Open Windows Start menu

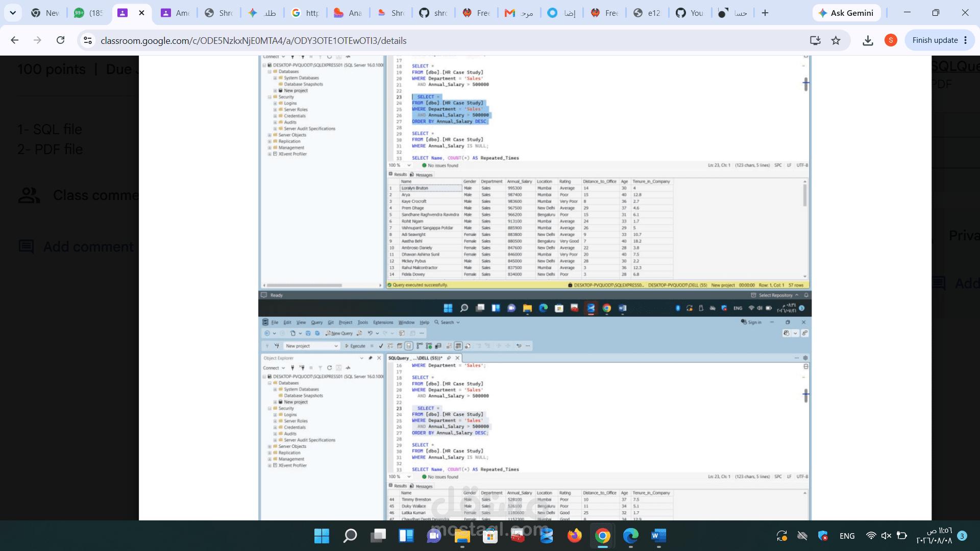tap(322, 536)
